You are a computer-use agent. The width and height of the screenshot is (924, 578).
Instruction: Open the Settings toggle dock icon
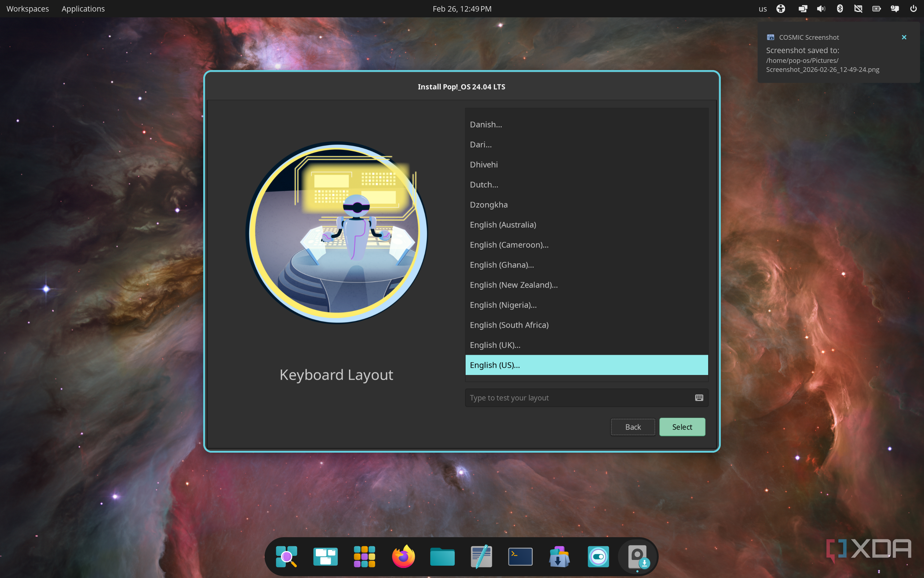click(x=598, y=556)
